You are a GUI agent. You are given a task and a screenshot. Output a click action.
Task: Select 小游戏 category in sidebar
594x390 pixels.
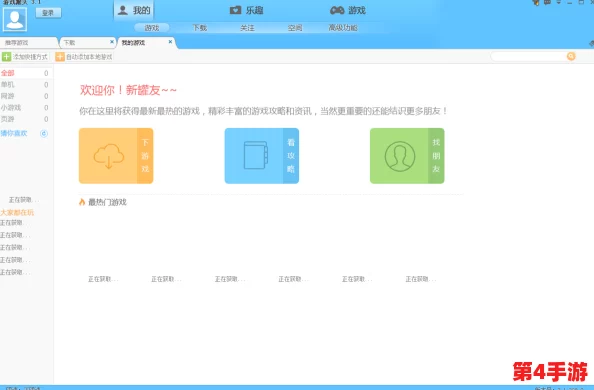[25, 108]
